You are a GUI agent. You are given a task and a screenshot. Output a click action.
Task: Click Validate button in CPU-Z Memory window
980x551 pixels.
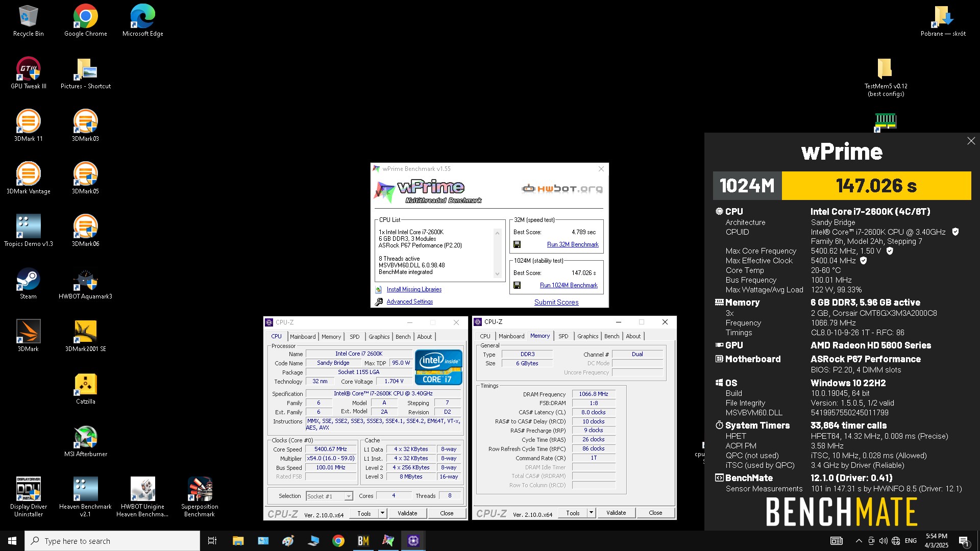(x=616, y=513)
